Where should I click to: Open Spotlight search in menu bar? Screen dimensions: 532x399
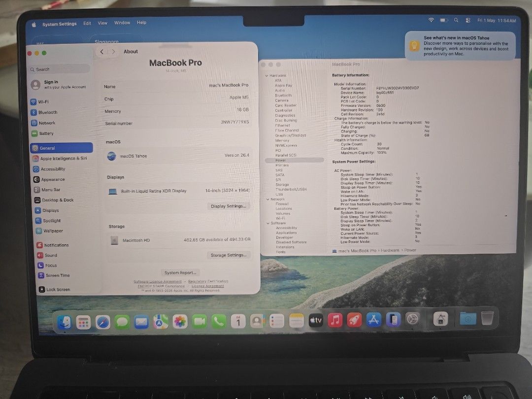[456, 20]
